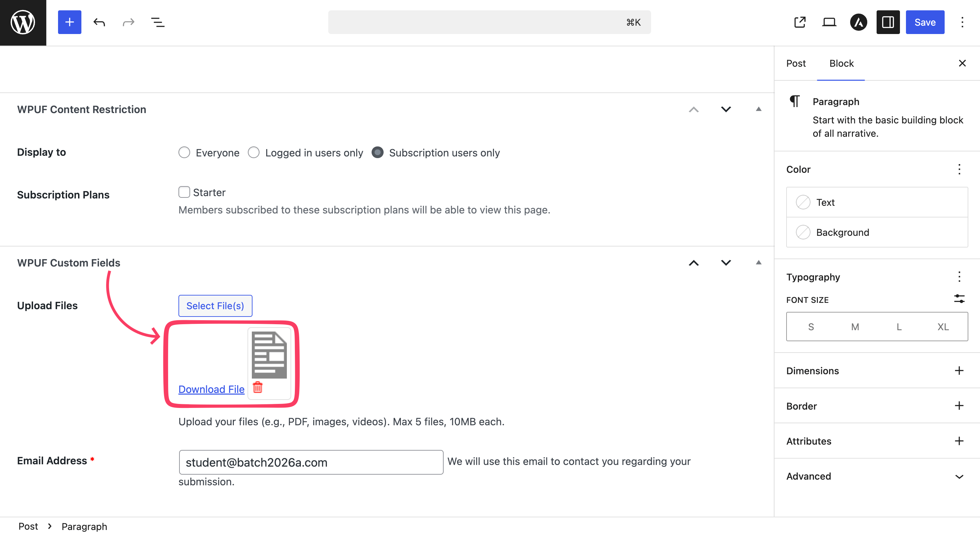Open the document overview panel
The image size is (980, 535).
(x=157, y=22)
